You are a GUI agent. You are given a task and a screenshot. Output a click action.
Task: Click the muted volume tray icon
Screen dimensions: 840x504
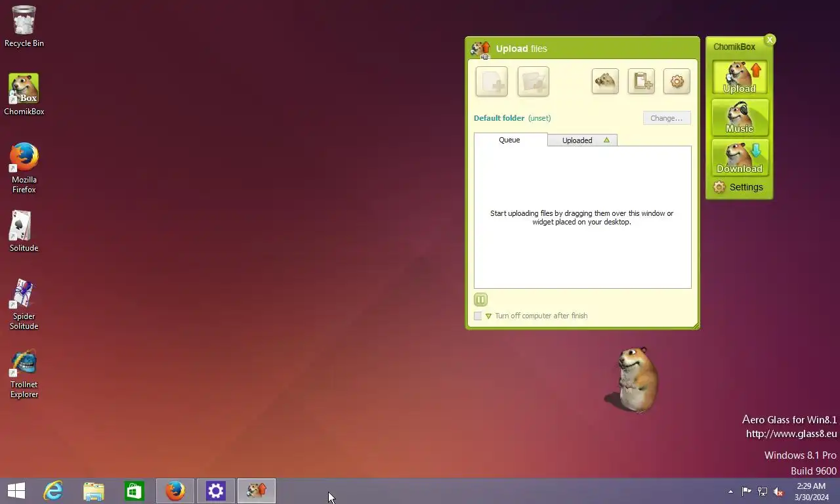pyautogui.click(x=778, y=492)
